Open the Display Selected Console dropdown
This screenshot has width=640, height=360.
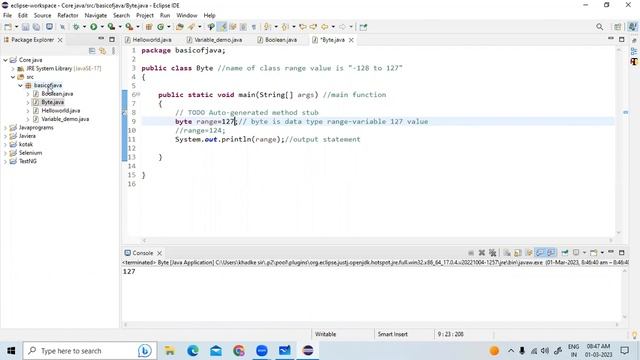(x=584, y=253)
